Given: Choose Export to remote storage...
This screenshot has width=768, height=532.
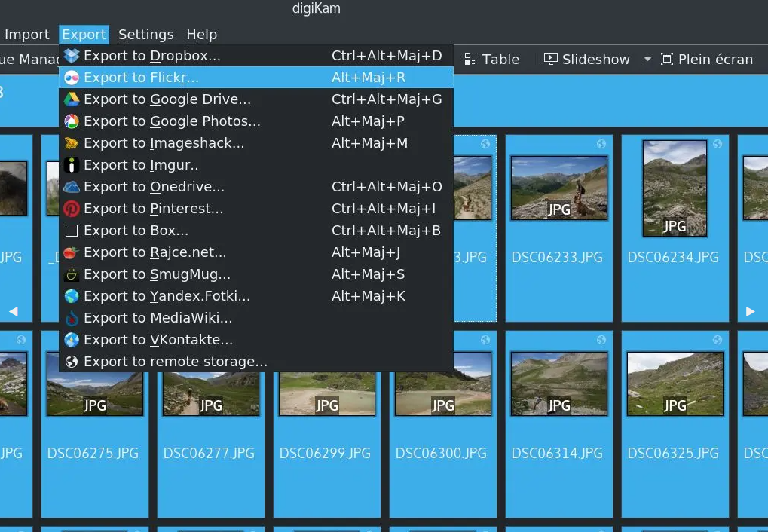Looking at the screenshot, I should 256,362.
